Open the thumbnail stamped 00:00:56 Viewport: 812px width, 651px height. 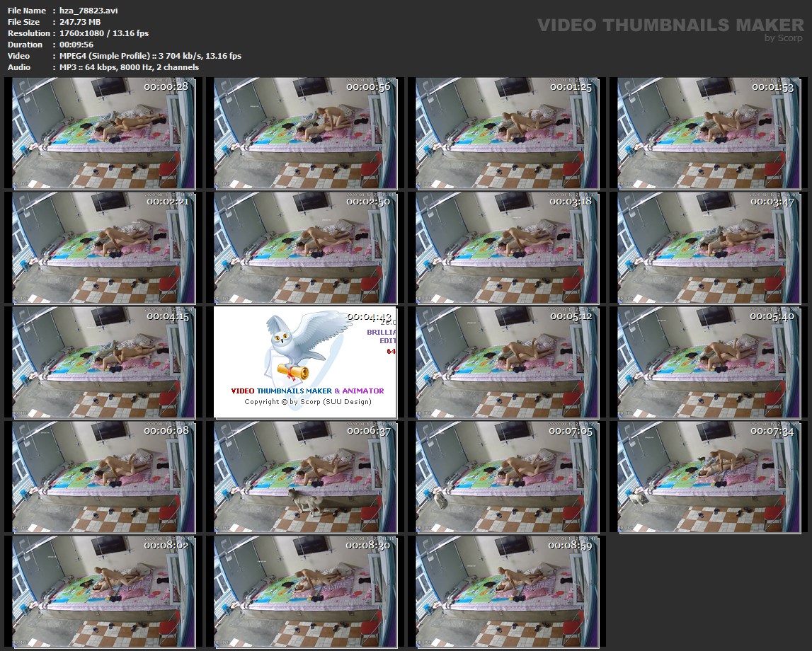[305, 134]
